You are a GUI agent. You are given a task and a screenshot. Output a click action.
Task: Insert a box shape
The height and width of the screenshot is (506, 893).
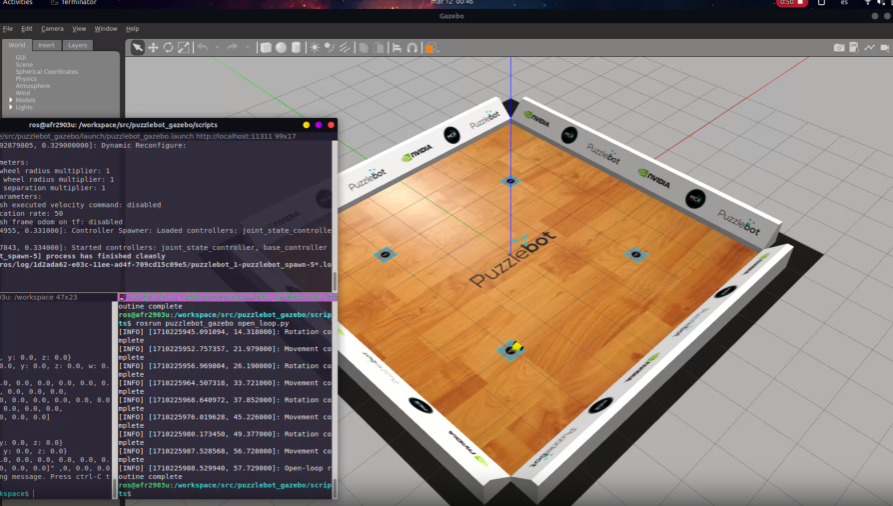tap(265, 47)
